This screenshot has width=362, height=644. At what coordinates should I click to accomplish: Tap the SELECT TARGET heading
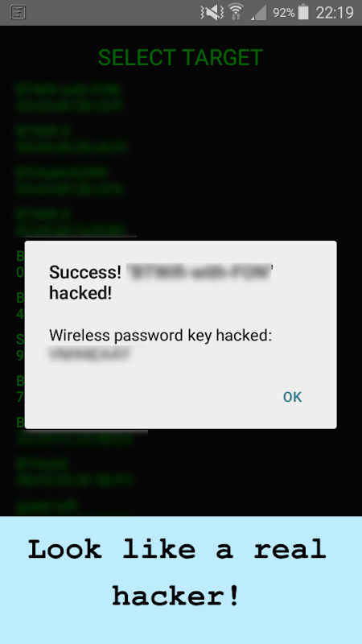(x=180, y=57)
